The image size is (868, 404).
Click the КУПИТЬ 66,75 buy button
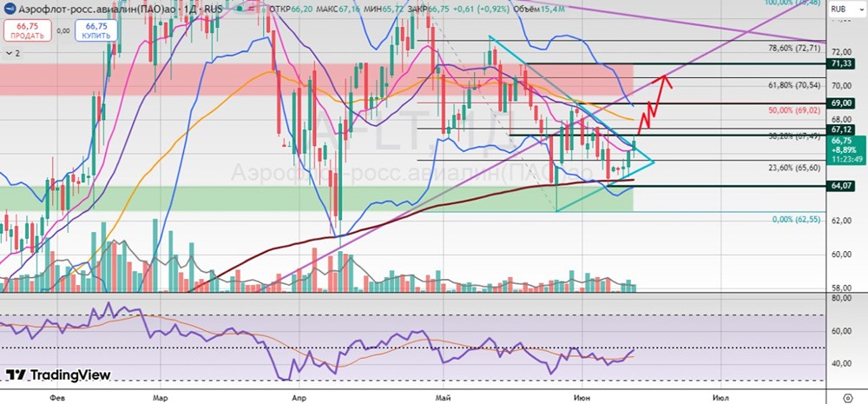[x=96, y=30]
